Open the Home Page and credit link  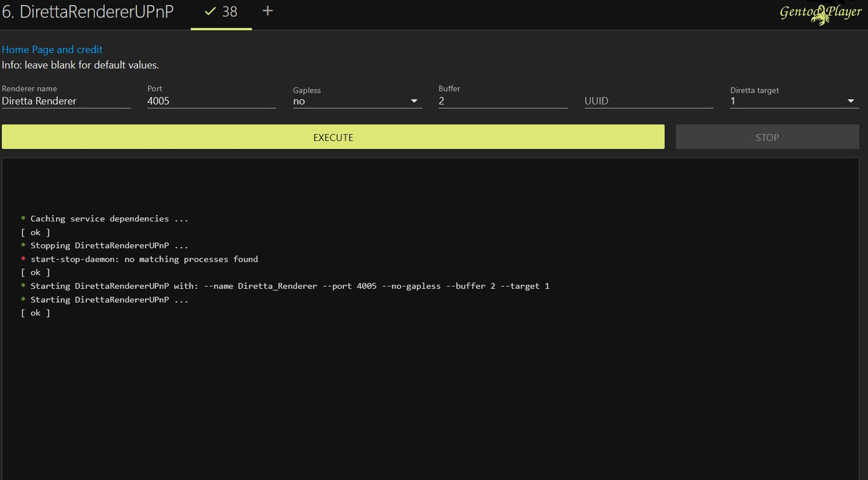click(x=52, y=49)
